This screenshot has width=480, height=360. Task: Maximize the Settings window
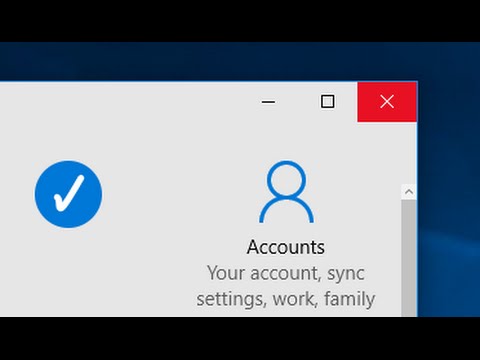[327, 102]
